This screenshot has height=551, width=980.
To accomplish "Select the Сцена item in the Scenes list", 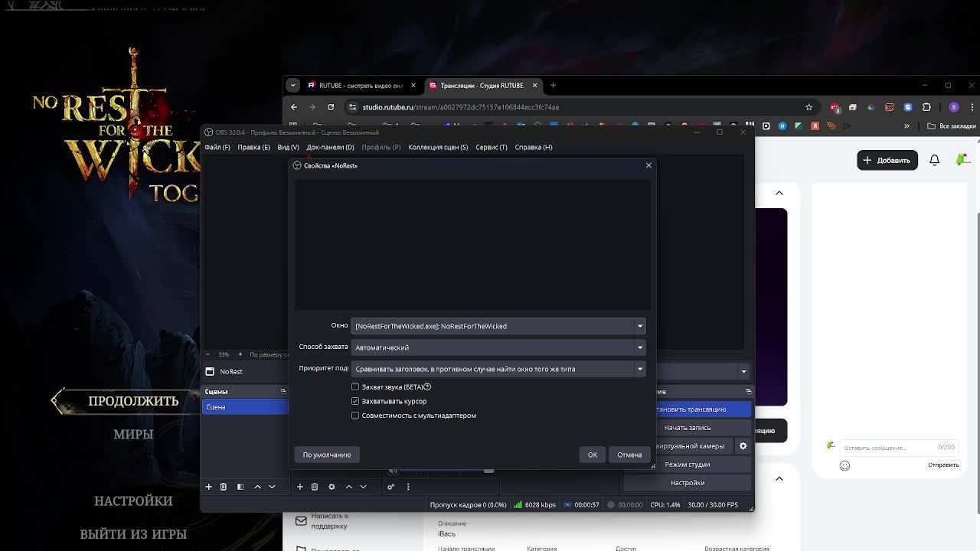I will (x=245, y=407).
